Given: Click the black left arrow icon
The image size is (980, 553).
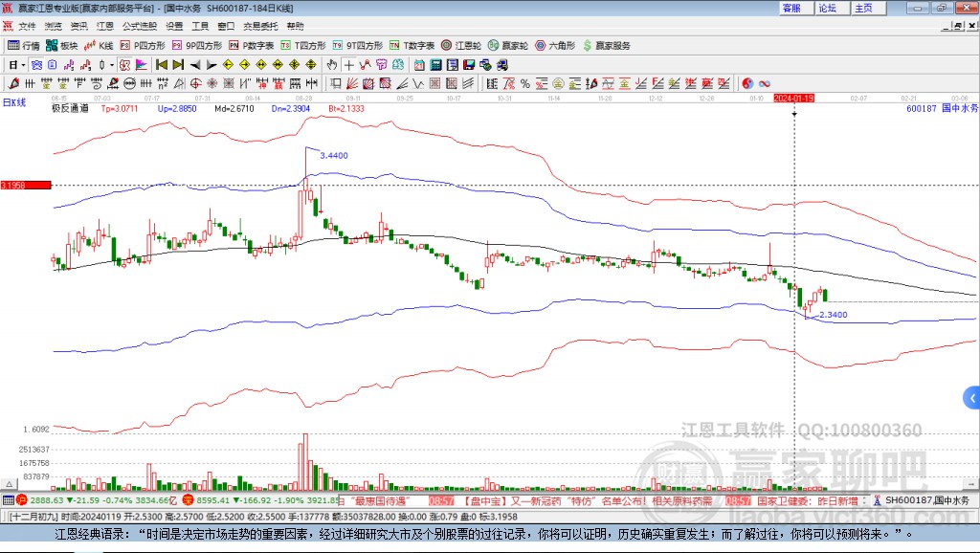Looking at the screenshot, I should (x=195, y=65).
